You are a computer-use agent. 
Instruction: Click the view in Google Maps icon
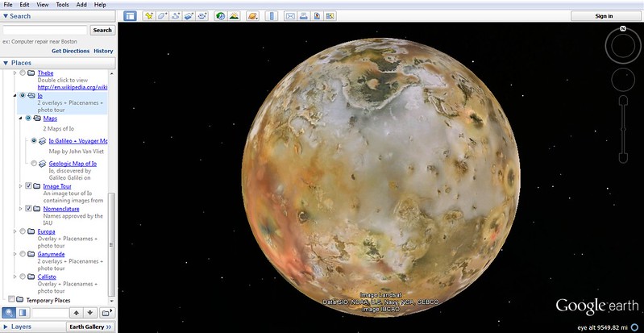(330, 16)
